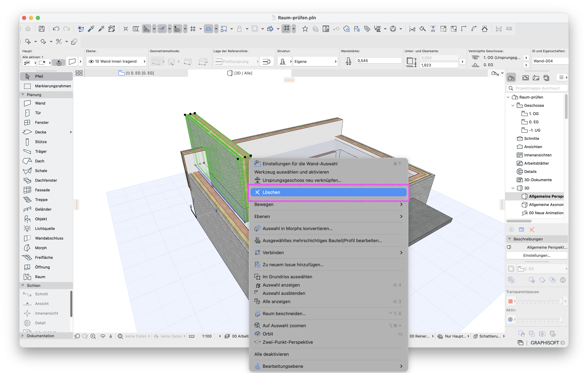This screenshot has height=373, width=588.
Task: Toggle the editing plane display button
Action: click(x=208, y=29)
